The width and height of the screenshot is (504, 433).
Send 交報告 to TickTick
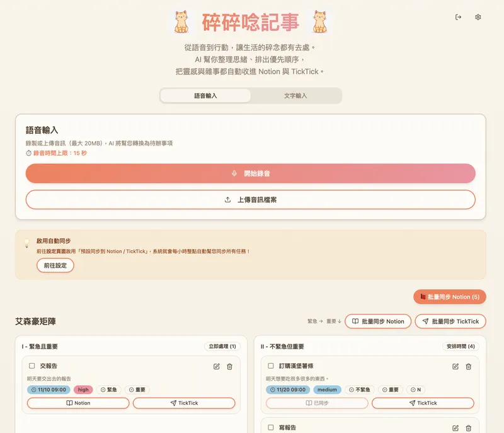tap(184, 403)
